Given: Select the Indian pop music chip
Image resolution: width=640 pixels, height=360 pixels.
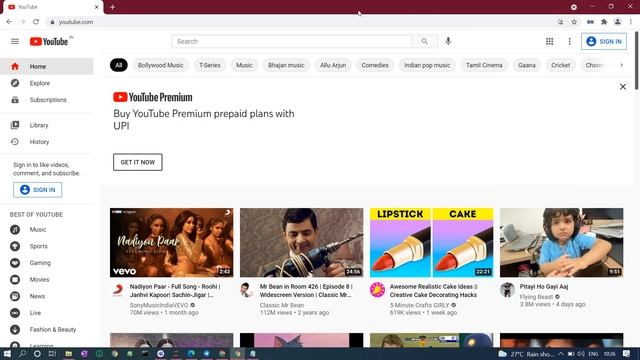Looking at the screenshot, I should [427, 65].
